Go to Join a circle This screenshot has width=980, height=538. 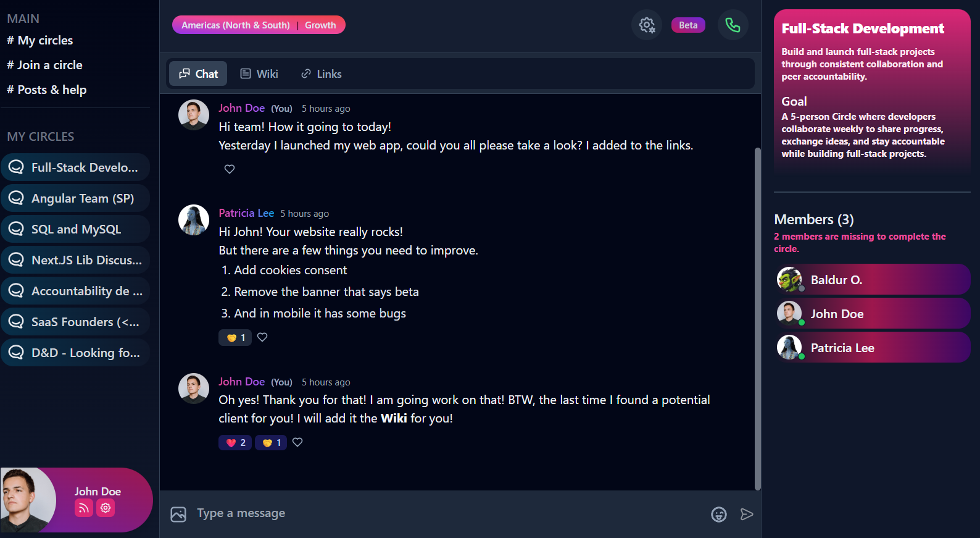pyautogui.click(x=44, y=65)
